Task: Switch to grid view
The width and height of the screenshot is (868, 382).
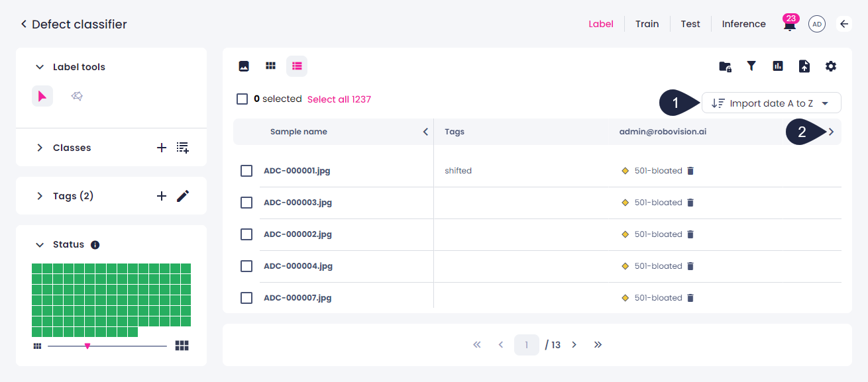Action: (x=270, y=66)
